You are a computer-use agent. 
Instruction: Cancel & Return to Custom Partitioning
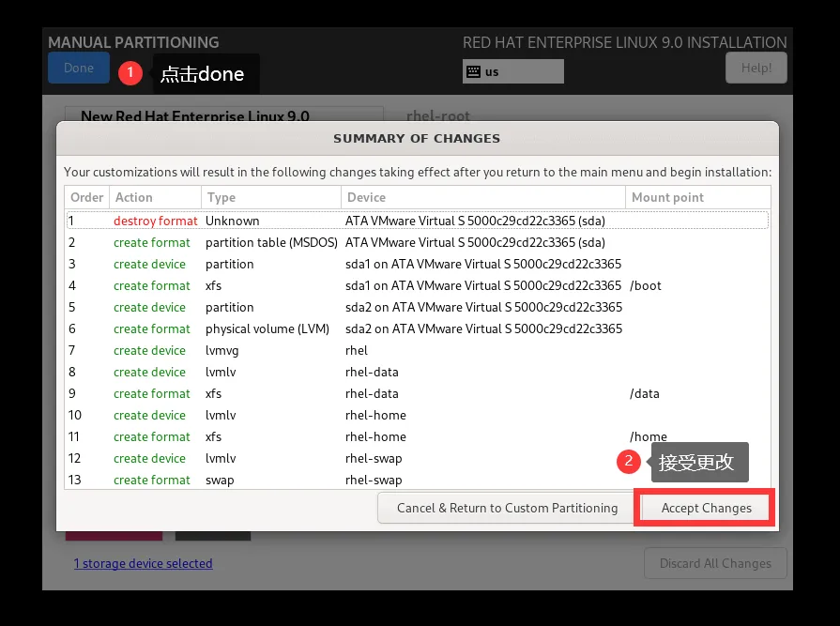[x=507, y=508]
